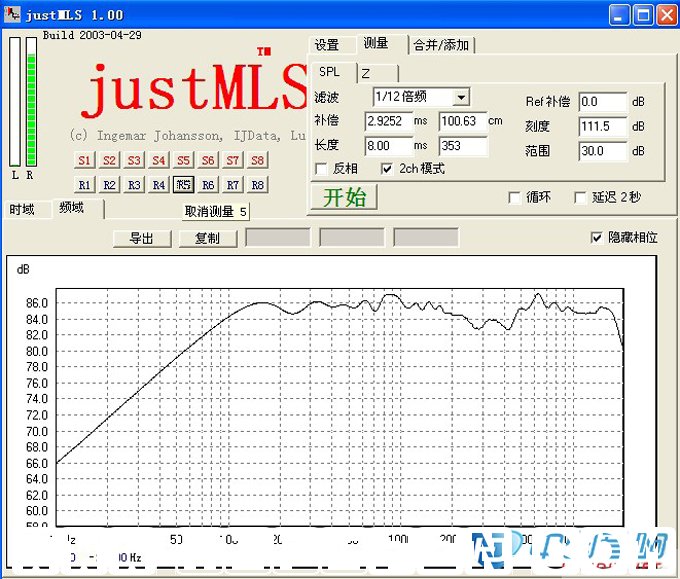Click the justMLS title bar icon
The width and height of the screenshot is (680, 579).
tap(14, 14)
